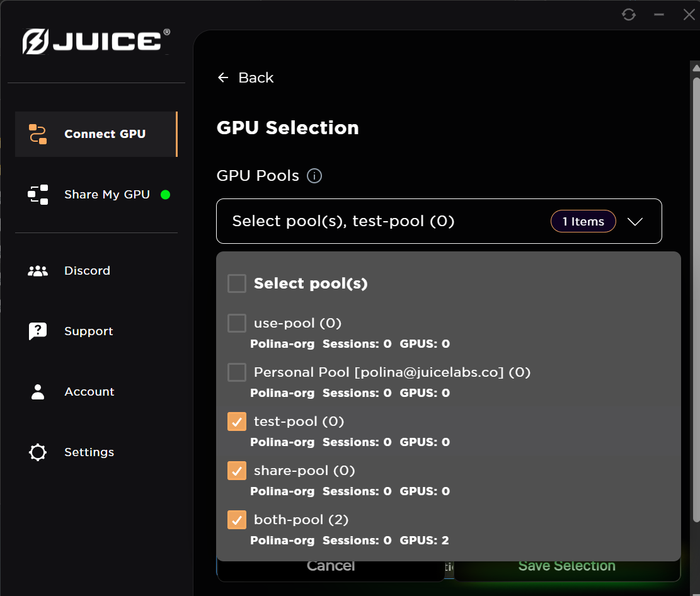Viewport: 700px width, 596px height.
Task: Click the Save Selection button
Action: pyautogui.click(x=567, y=571)
